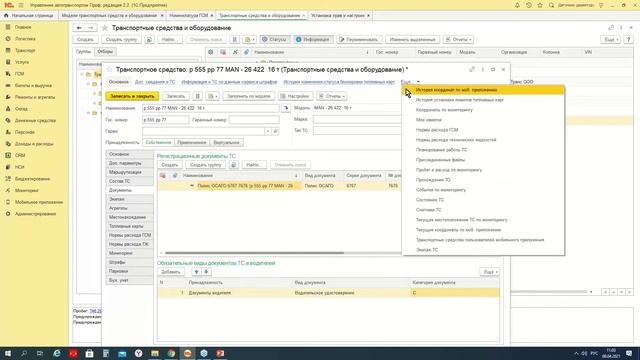Screen dimensions: 640x360
Task: Open the ГСМ section in the sidebar
Action: tap(20, 74)
